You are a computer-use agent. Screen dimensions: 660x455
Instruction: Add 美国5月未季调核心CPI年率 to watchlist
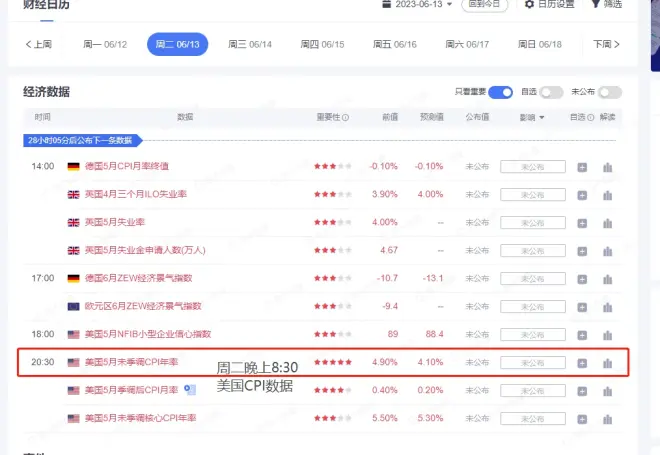tap(583, 418)
